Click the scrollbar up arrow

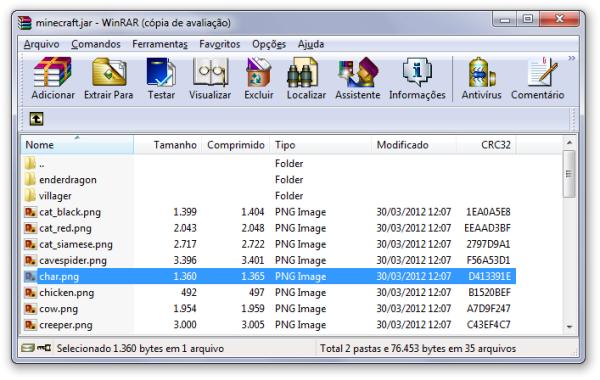569,143
